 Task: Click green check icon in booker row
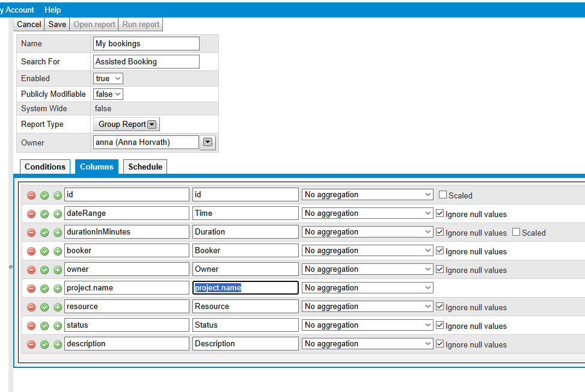[x=44, y=251]
